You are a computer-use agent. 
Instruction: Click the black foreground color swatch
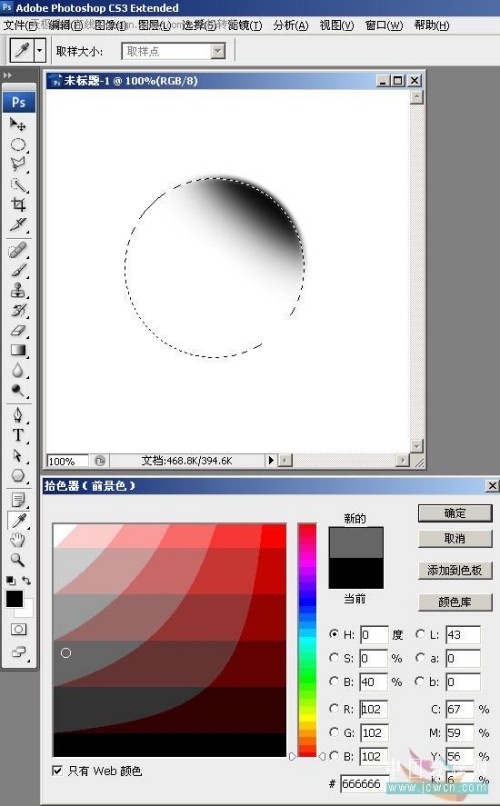point(14,599)
